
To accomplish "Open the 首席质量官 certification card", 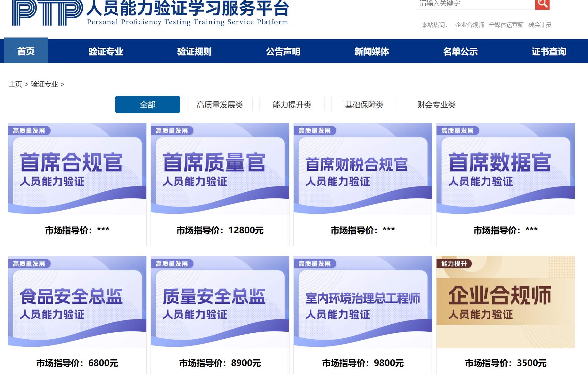I will [x=220, y=169].
